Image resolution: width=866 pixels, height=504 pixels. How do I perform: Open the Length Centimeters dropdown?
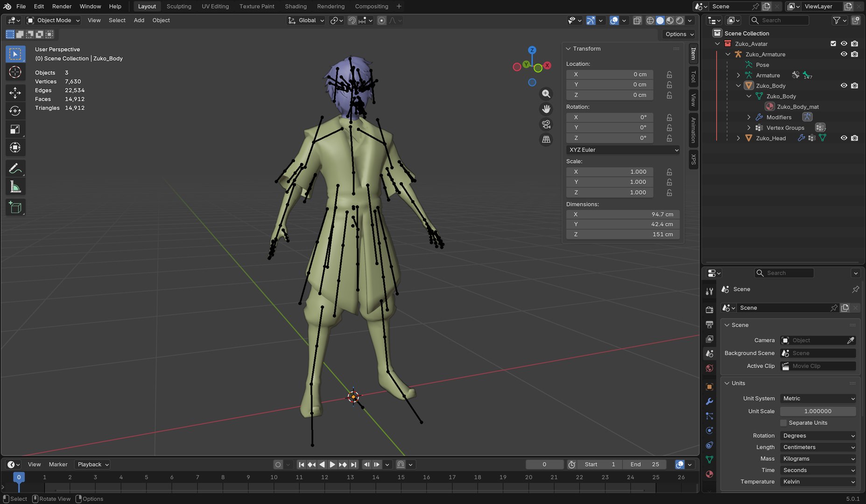(818, 447)
